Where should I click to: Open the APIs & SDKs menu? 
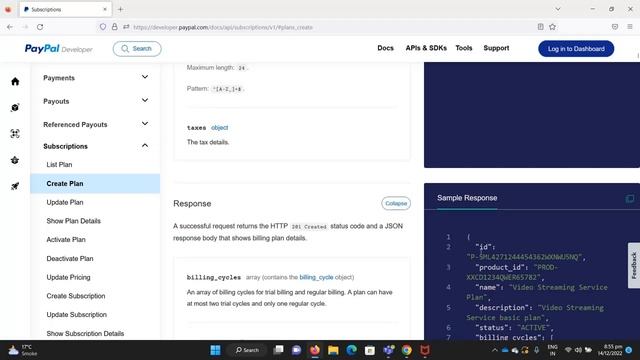pyautogui.click(x=426, y=48)
